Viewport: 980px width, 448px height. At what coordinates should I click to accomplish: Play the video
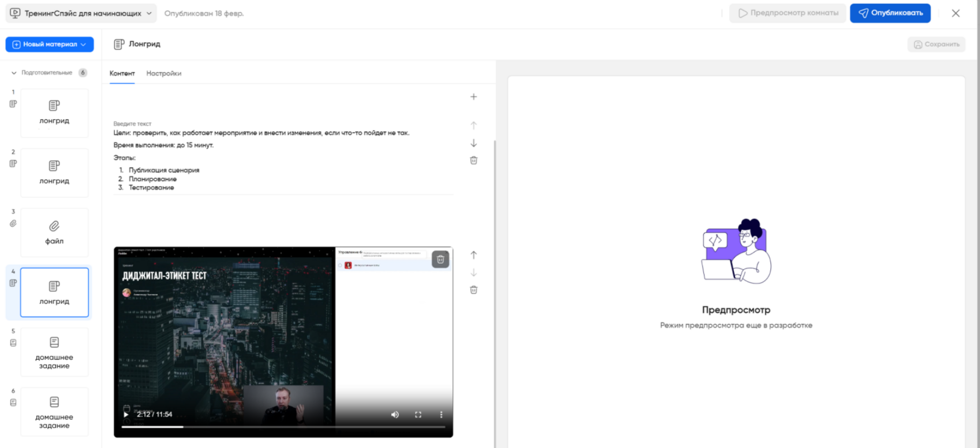click(x=126, y=415)
